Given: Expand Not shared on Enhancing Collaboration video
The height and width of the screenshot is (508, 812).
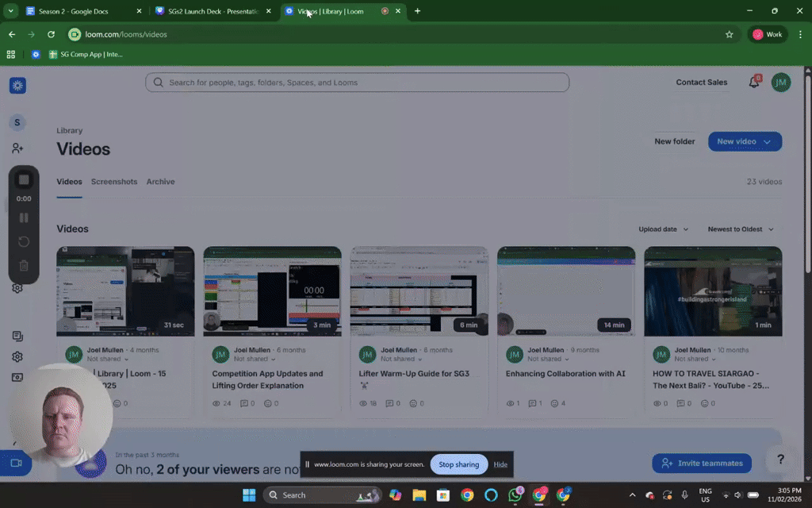Looking at the screenshot, I should (x=549, y=359).
